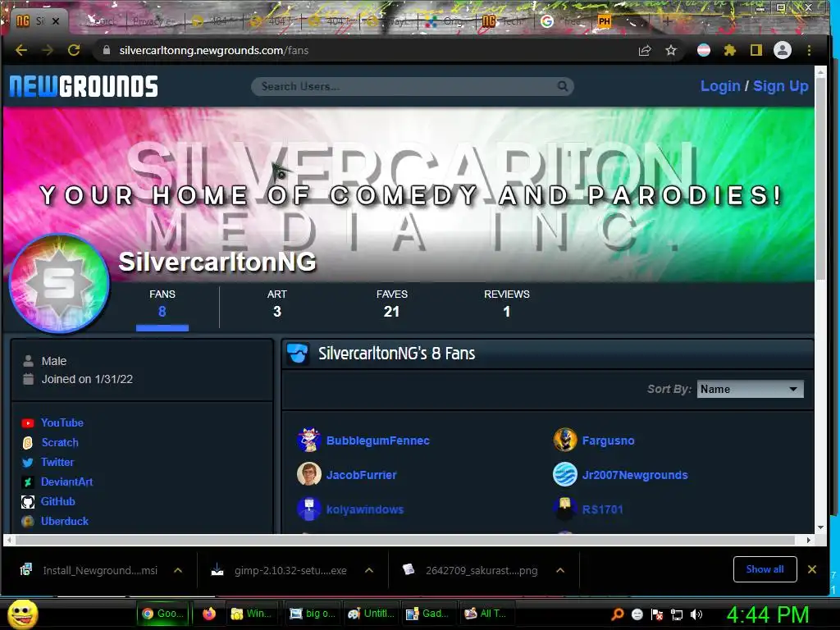Click the network tray icon
Image resolution: width=840 pixels, height=630 pixels.
click(x=677, y=614)
